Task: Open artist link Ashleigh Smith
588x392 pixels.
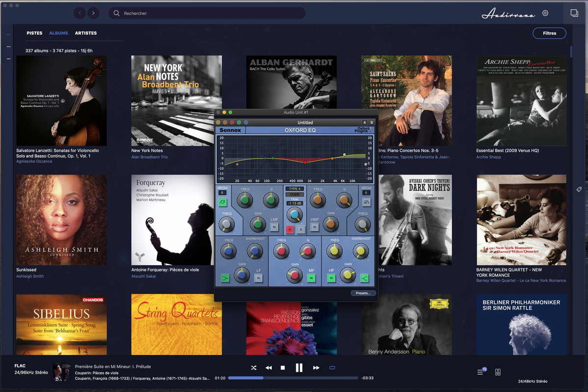Action: (x=30, y=276)
